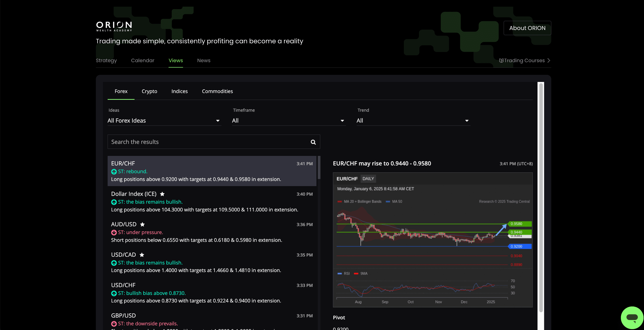Click the star icon next to AUD/USD
The height and width of the screenshot is (330, 644).
tap(142, 225)
